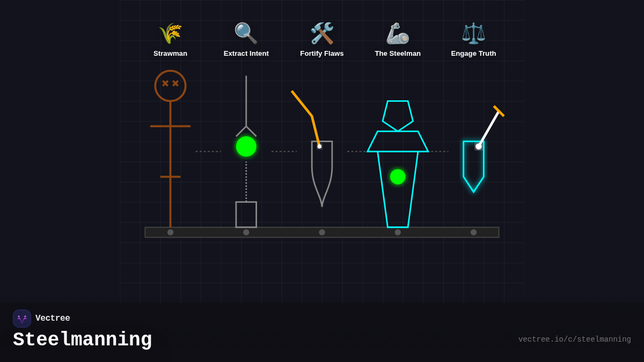This screenshot has width=644, height=362.
Task: Click the gray square box below the claw
Action: click(x=246, y=215)
